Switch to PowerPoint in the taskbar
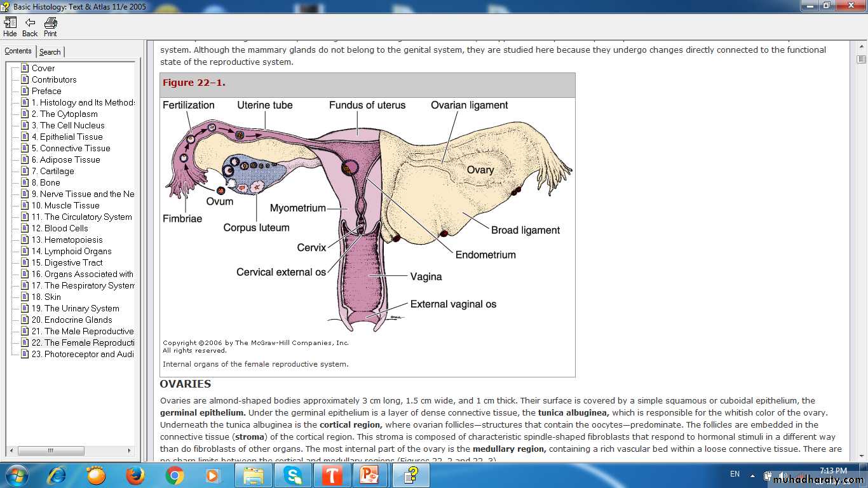 click(x=372, y=475)
